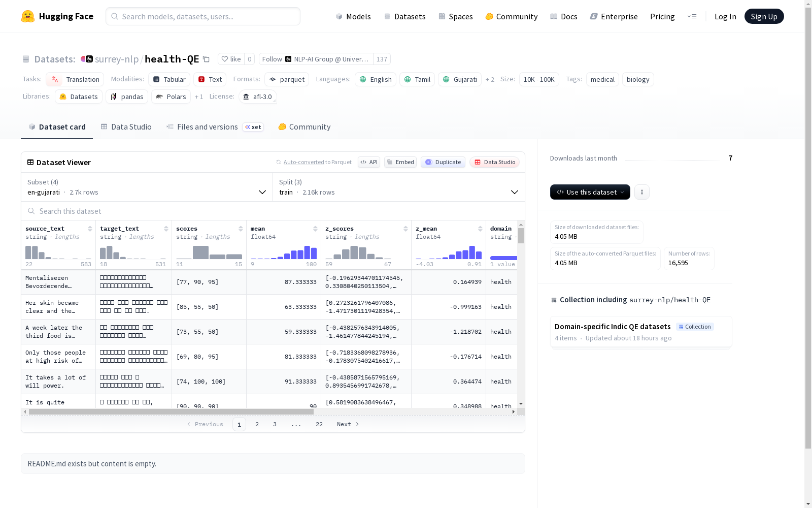Show the +1 more libraries
812x508 pixels.
point(199,97)
